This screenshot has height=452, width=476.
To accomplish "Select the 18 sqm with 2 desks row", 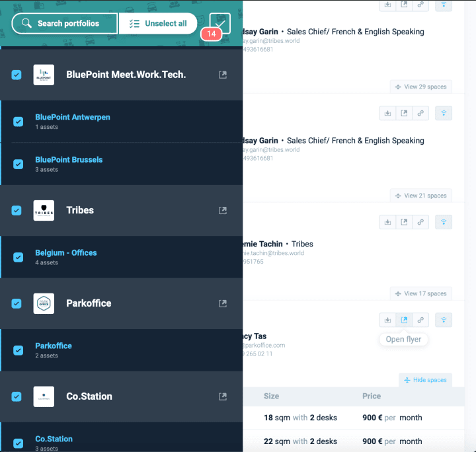I will coord(354,418).
